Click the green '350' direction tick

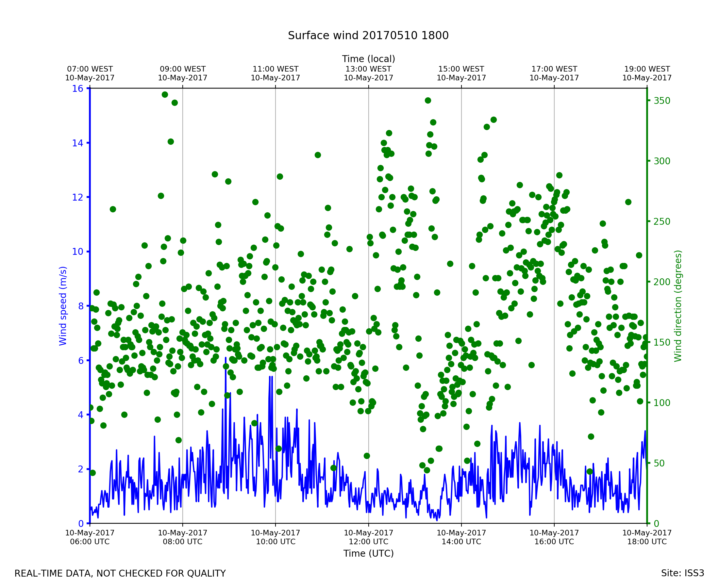pos(662,101)
